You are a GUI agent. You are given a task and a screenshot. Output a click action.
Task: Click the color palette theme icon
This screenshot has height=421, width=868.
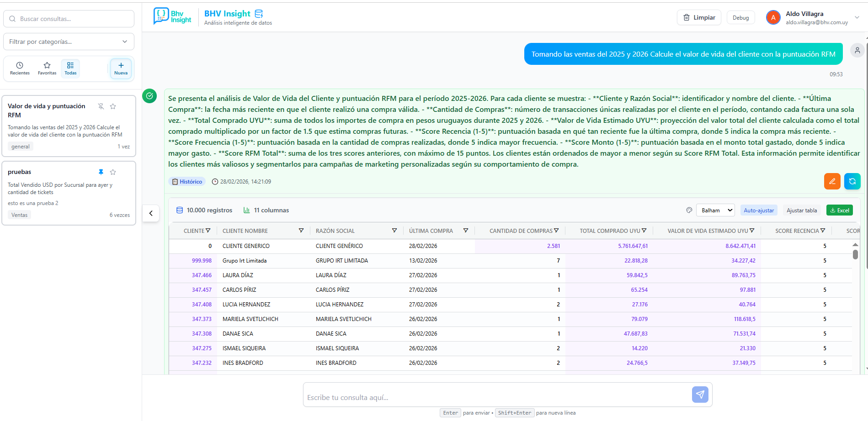[689, 210]
